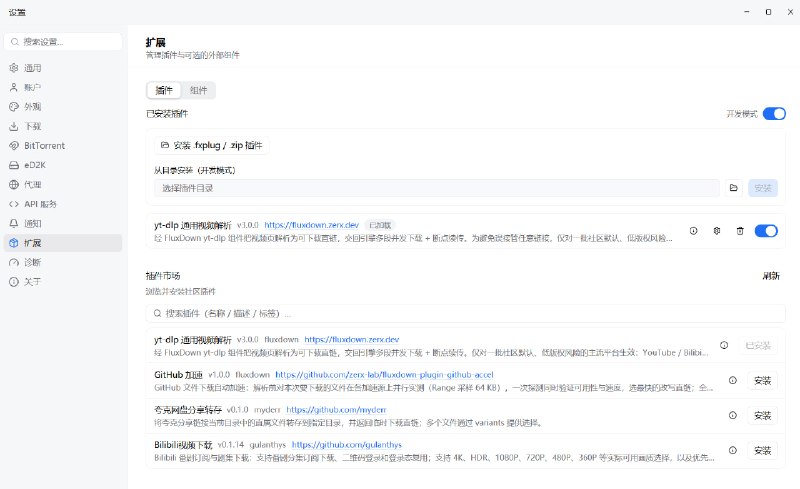Open fluxdown.zerx.dev link in installed yt-dlp row
The height and width of the screenshot is (489, 800).
[311, 225]
